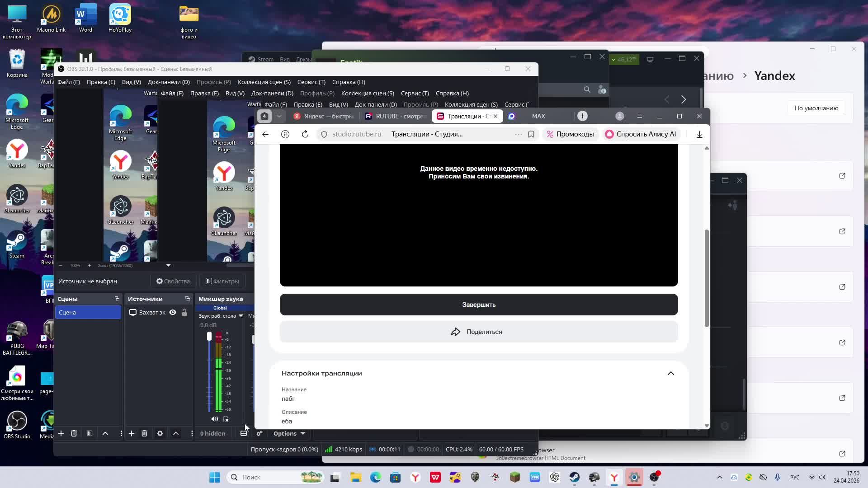Open source properties gear in Источники panel
Screen dimensions: 868x488
(x=160, y=433)
